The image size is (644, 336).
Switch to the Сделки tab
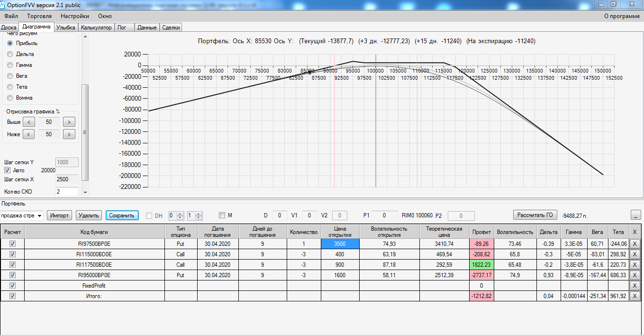(171, 28)
